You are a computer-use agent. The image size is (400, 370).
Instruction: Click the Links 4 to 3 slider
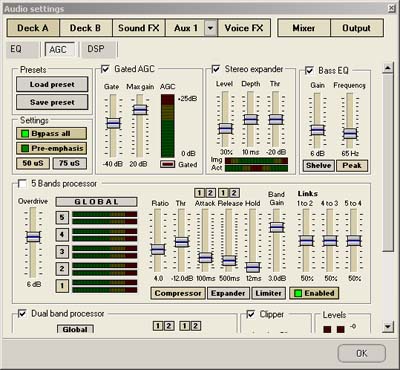click(330, 241)
